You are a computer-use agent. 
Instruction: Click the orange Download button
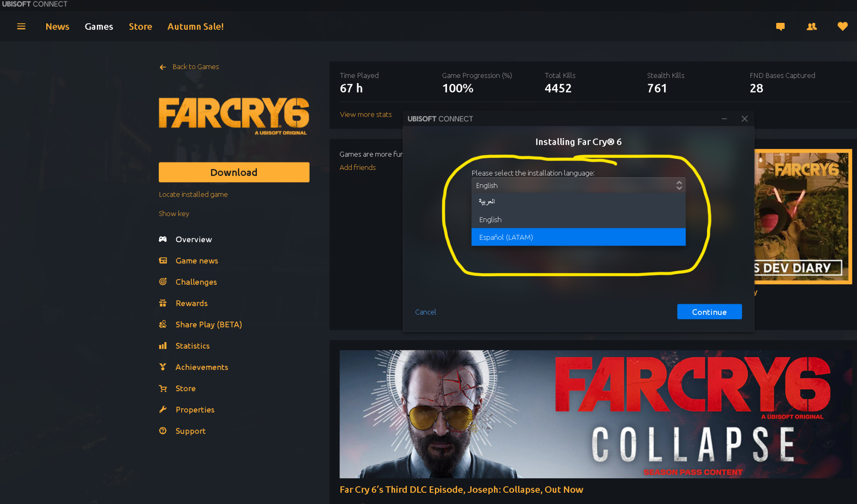234,172
